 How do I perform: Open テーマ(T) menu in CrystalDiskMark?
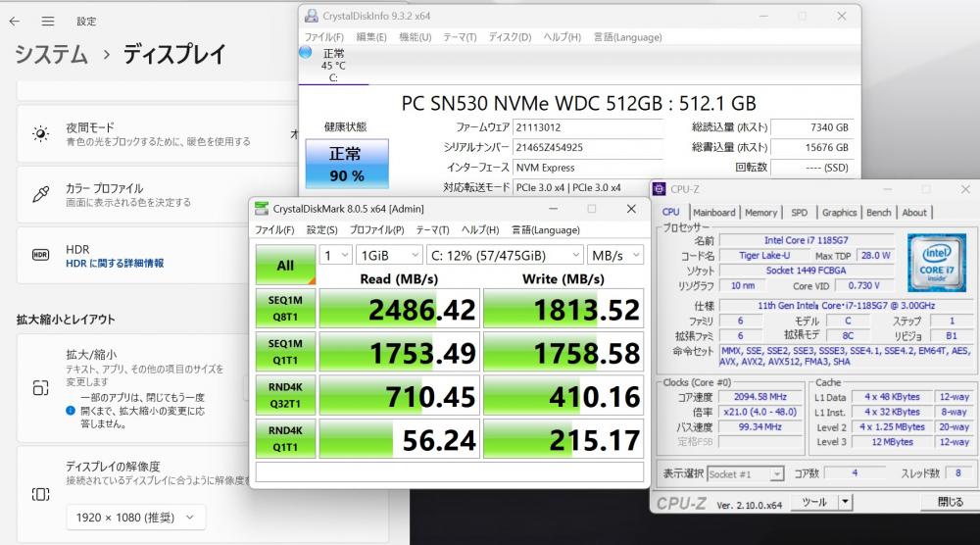[x=432, y=230]
